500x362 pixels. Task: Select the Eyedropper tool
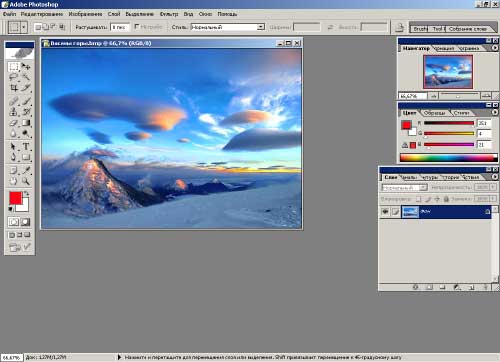[26, 170]
